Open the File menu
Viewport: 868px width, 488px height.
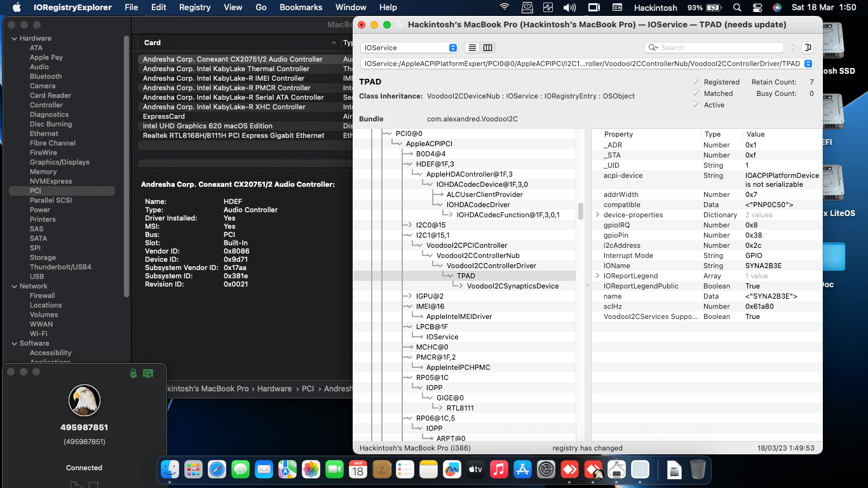[x=132, y=8]
